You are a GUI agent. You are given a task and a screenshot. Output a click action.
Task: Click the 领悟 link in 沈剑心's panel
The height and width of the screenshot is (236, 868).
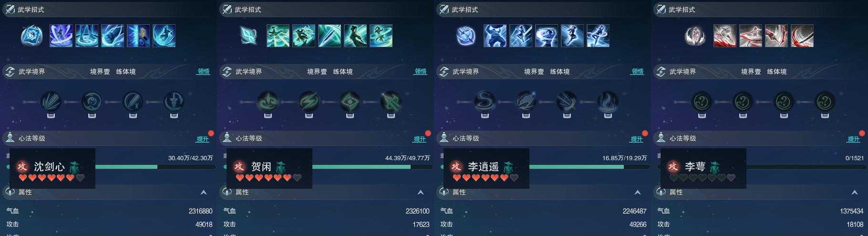coord(204,72)
